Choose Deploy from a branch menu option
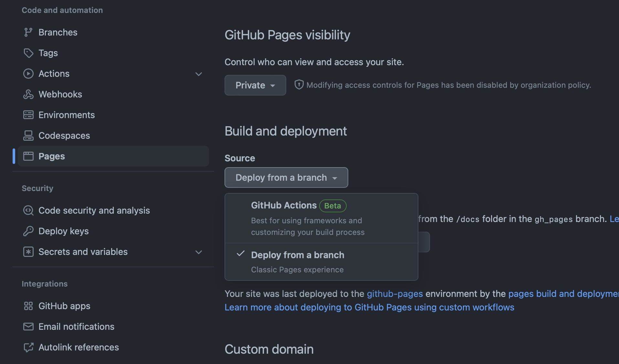 321,262
